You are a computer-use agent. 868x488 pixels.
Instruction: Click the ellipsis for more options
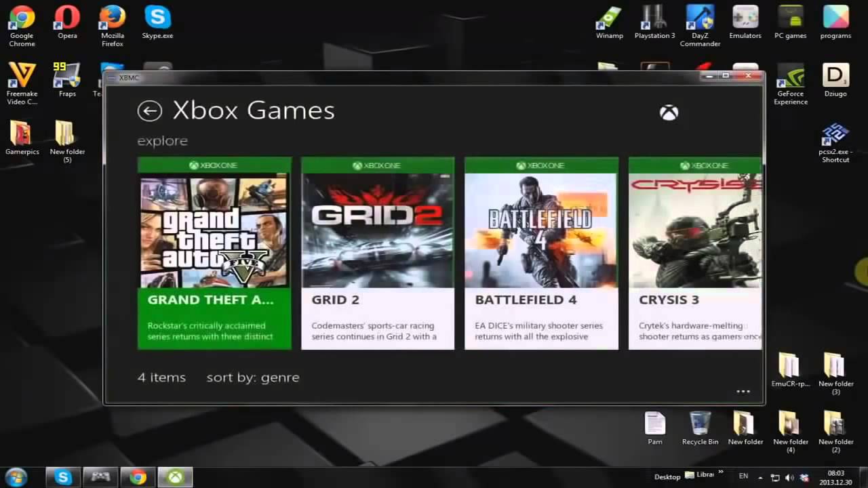pos(743,390)
